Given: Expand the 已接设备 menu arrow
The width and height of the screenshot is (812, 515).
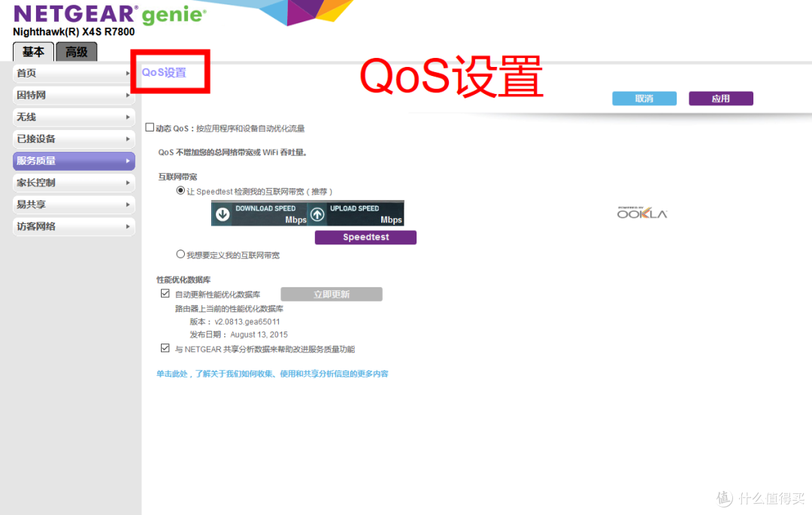Looking at the screenshot, I should coord(127,139).
